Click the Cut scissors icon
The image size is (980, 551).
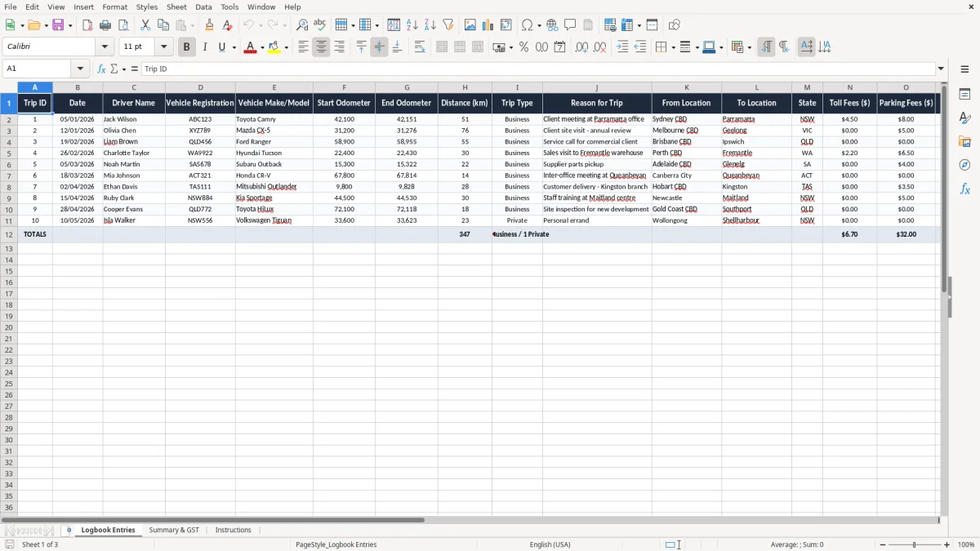[x=145, y=25]
